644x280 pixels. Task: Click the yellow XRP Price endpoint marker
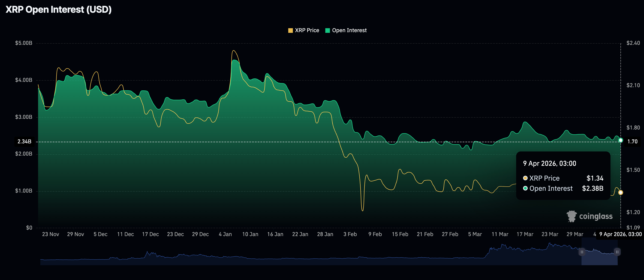(620, 193)
